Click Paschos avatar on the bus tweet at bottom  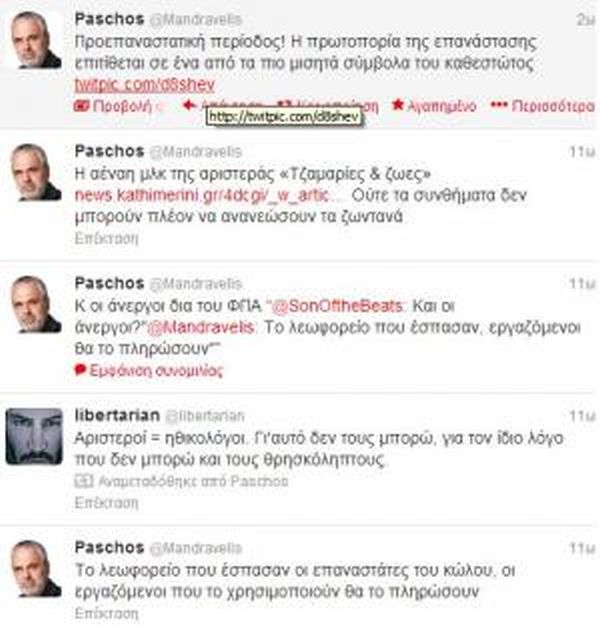point(34,569)
